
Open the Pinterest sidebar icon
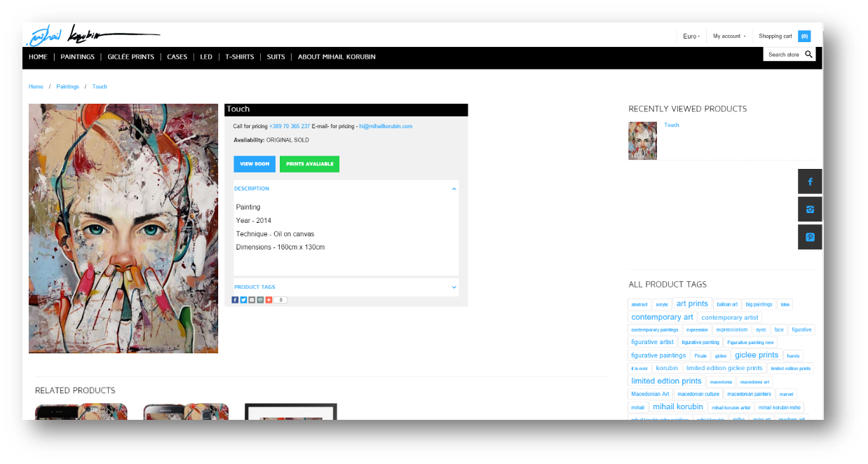pyautogui.click(x=810, y=237)
